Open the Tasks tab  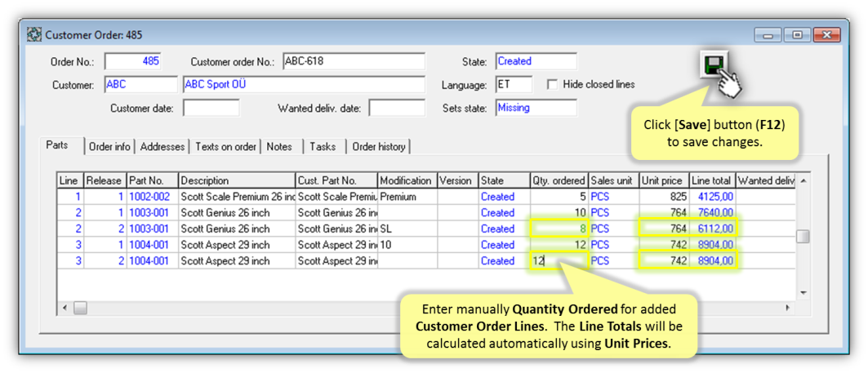(x=323, y=147)
